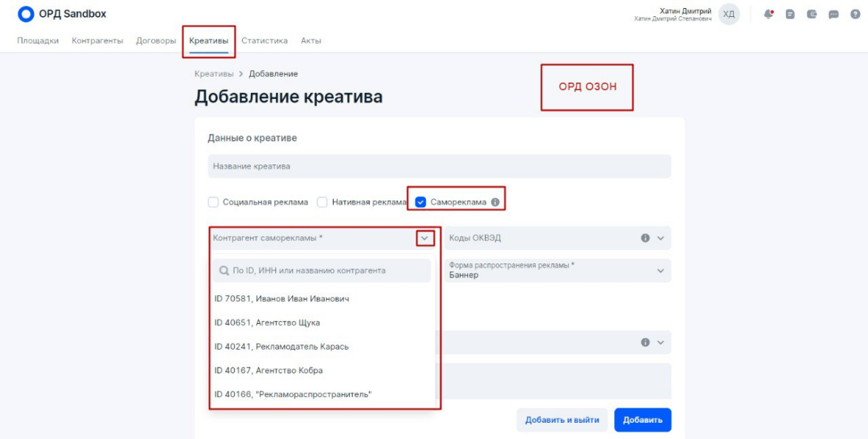The image size is (868, 439).
Task: Uncheck the Самореклама checkbox
Action: [421, 203]
